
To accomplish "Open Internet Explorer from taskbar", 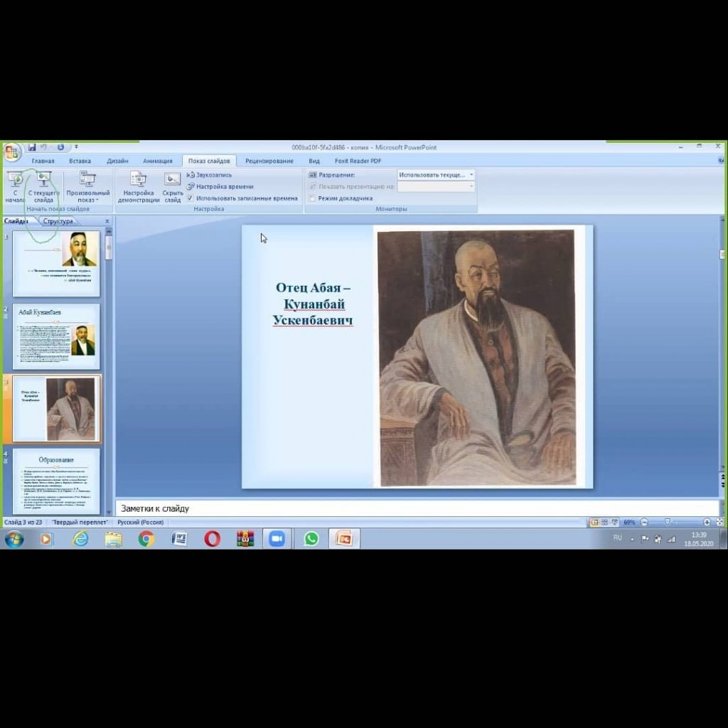I will pos(80,539).
